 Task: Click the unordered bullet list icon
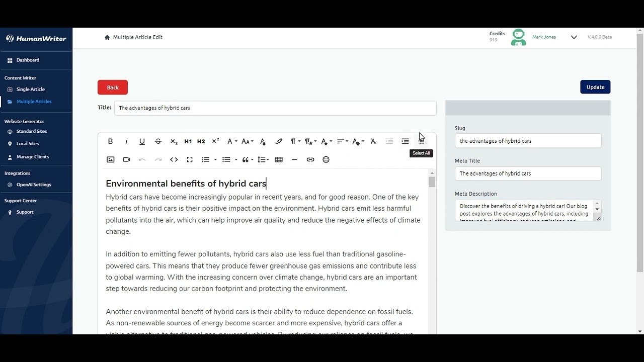[226, 159]
